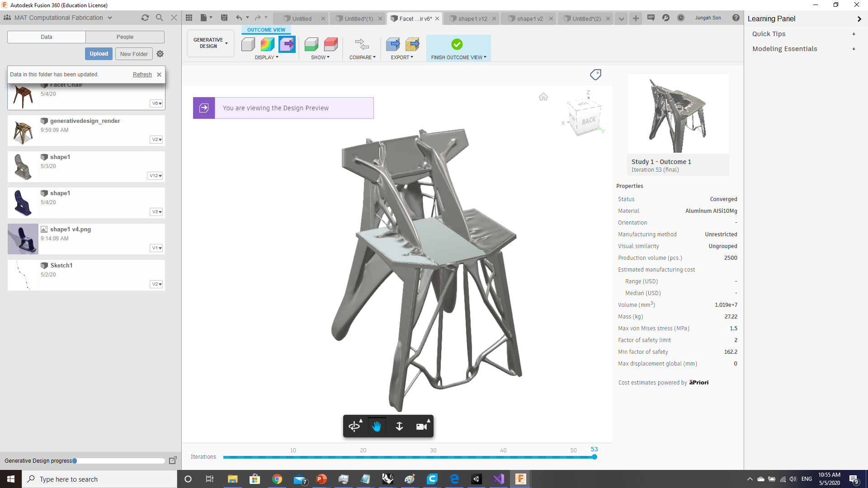
Task: Open the Generative Design workspace dropdown
Action: (x=210, y=43)
